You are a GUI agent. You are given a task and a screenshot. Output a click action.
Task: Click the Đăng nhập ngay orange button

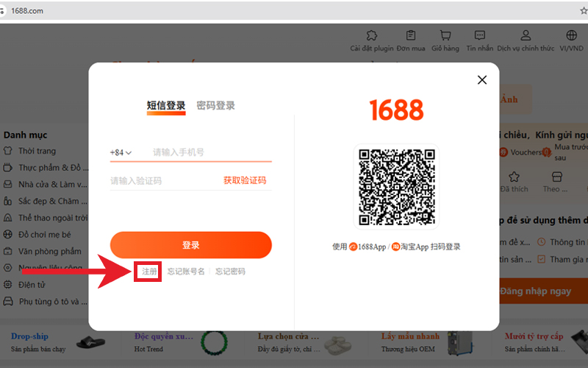(544, 291)
